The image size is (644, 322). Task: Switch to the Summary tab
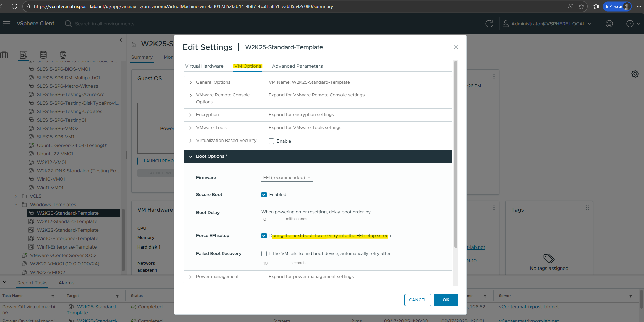point(142,57)
